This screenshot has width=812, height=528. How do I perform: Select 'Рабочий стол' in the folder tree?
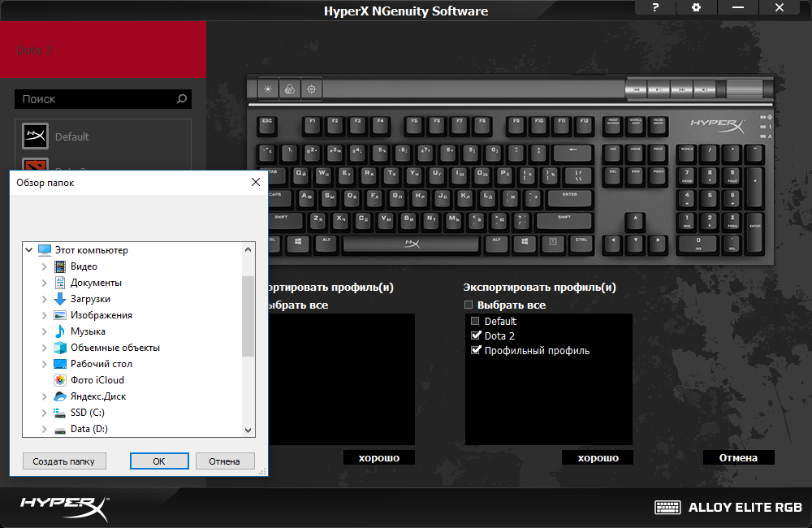[101, 364]
